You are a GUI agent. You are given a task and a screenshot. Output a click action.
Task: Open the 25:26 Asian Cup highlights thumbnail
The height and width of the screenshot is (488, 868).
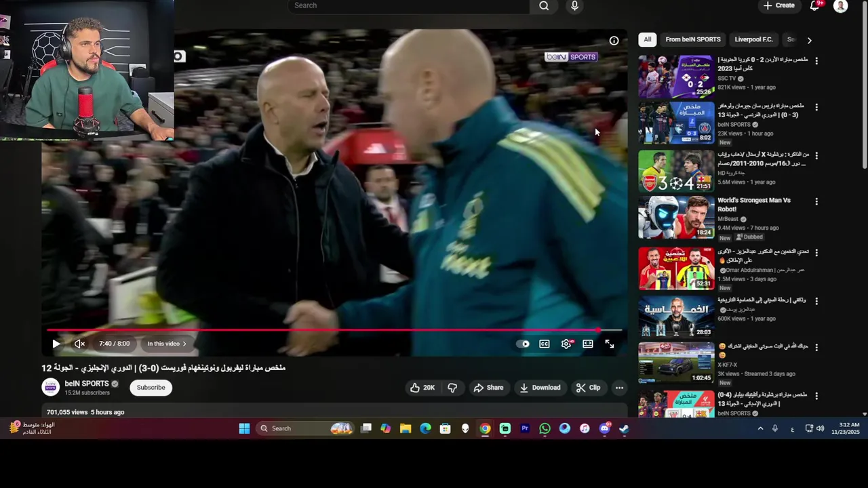click(676, 77)
